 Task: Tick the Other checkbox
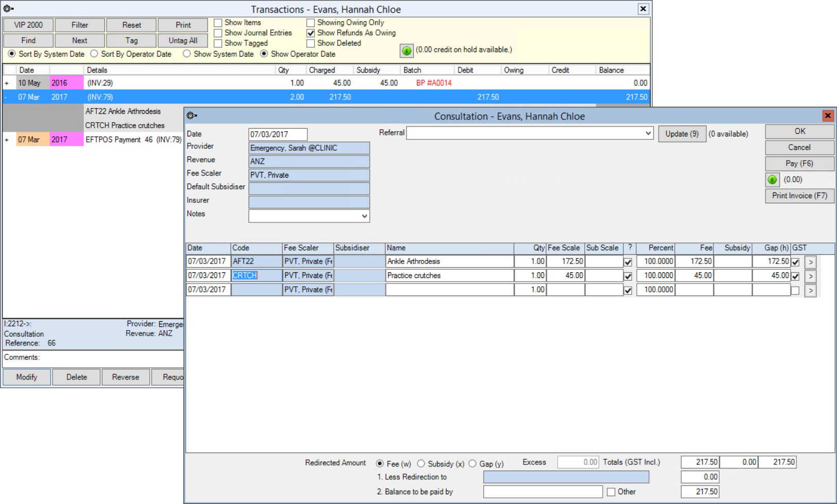point(611,492)
